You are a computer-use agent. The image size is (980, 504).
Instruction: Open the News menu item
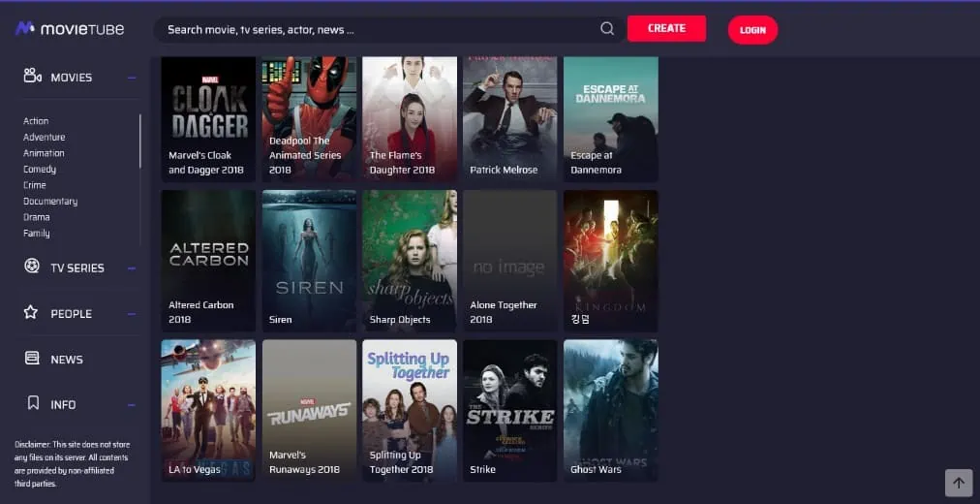pyautogui.click(x=67, y=360)
